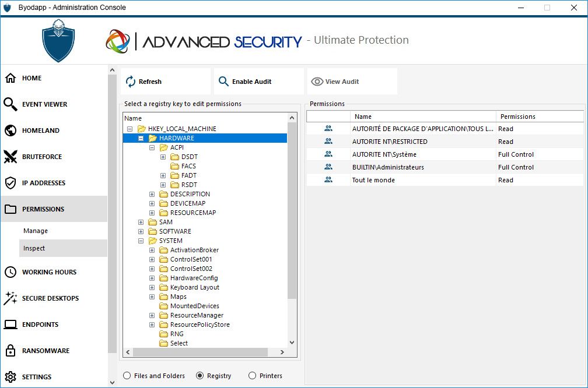This screenshot has height=388, width=588.
Task: Click the IP Addresses shield icon
Action: pyautogui.click(x=10, y=183)
